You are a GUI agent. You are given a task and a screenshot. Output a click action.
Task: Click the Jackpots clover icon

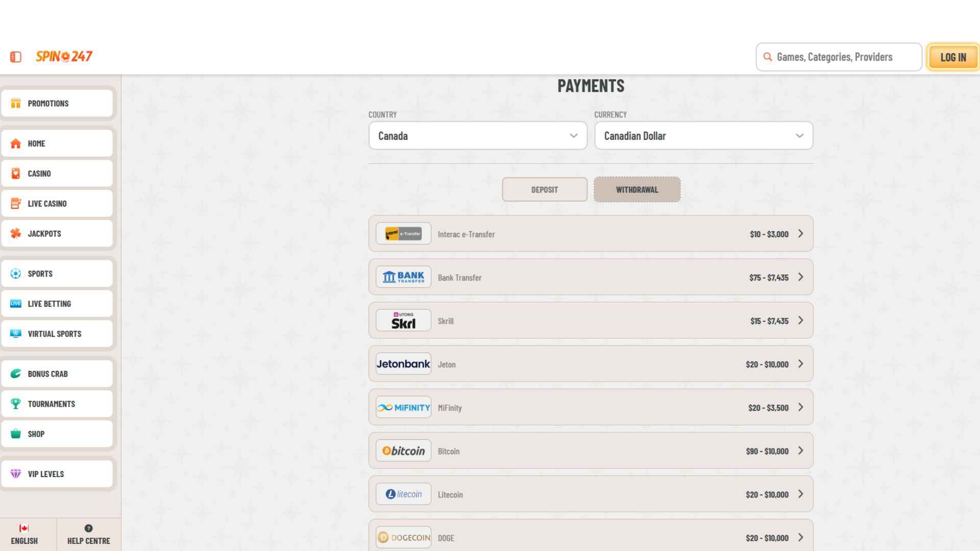click(16, 234)
